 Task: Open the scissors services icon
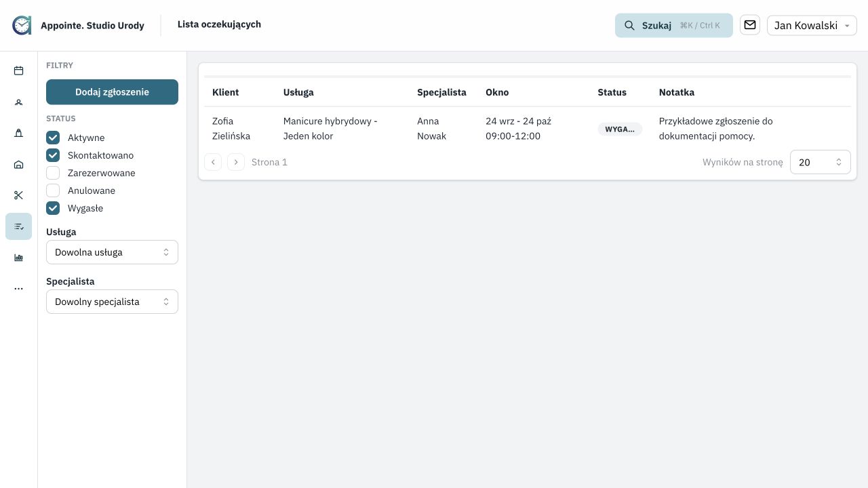[18, 195]
